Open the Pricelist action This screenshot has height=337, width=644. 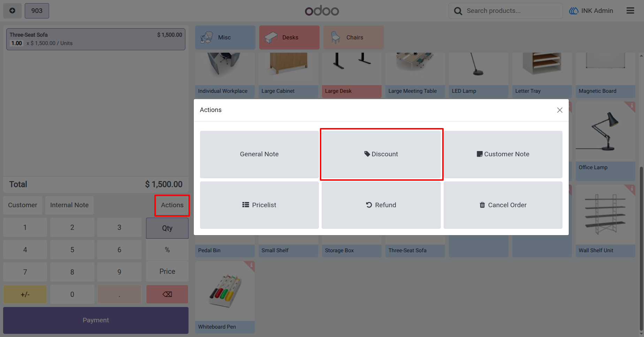(x=259, y=205)
